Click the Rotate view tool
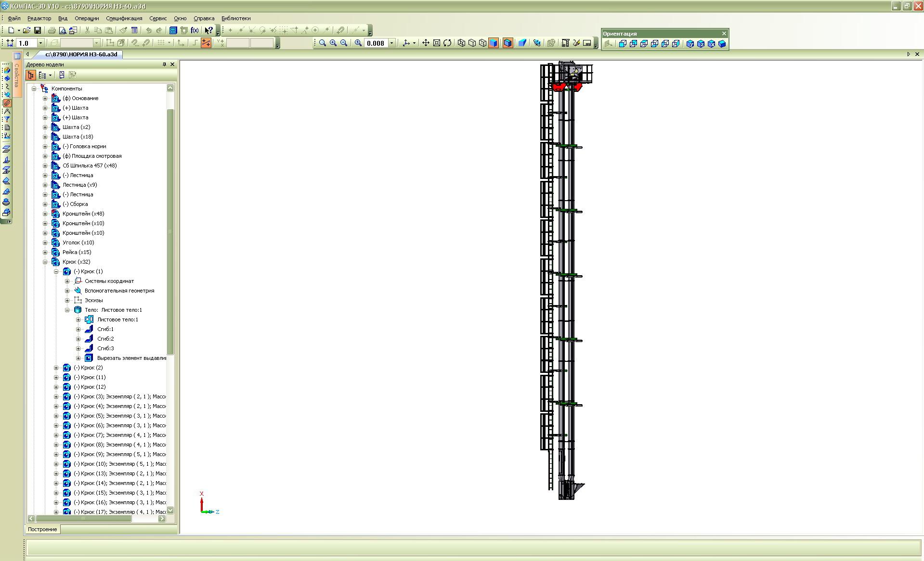The image size is (924, 561). click(447, 43)
